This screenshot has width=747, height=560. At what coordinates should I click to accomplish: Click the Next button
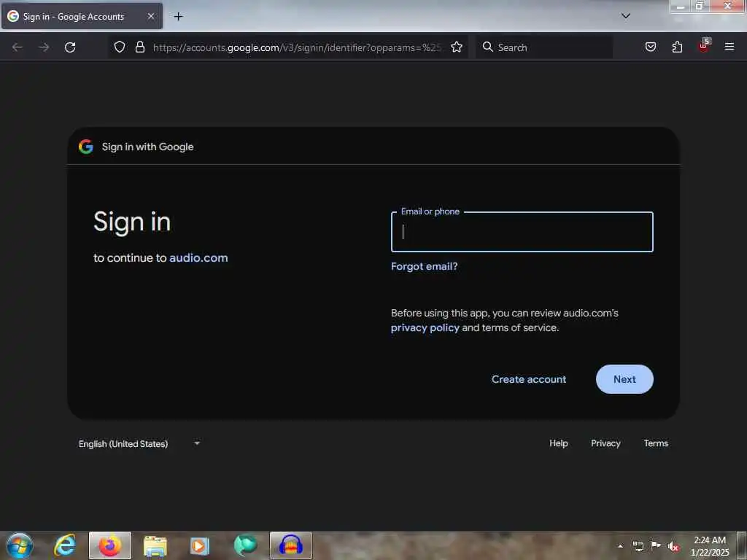(x=624, y=379)
